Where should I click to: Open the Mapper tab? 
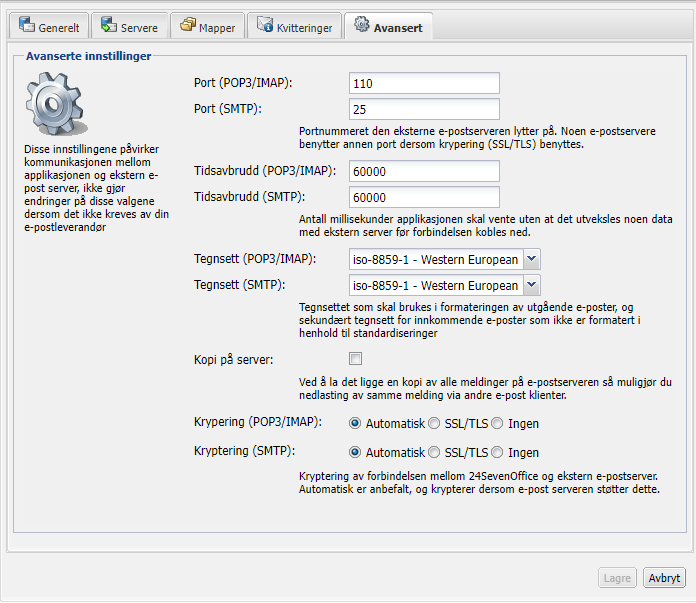207,26
